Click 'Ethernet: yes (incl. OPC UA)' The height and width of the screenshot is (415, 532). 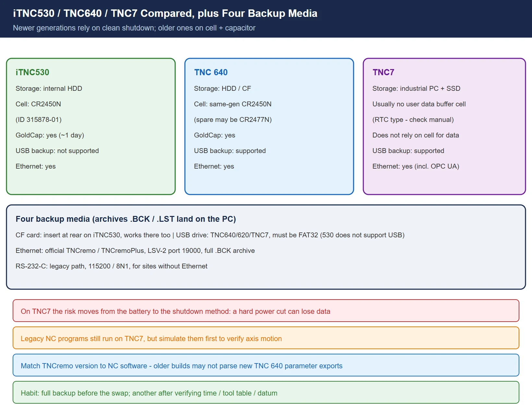click(416, 166)
